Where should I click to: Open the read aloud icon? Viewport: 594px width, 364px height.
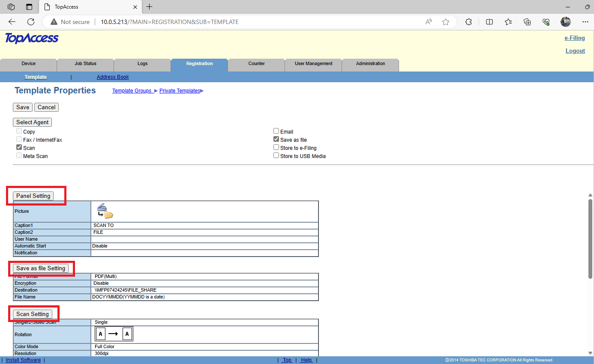pos(429,22)
